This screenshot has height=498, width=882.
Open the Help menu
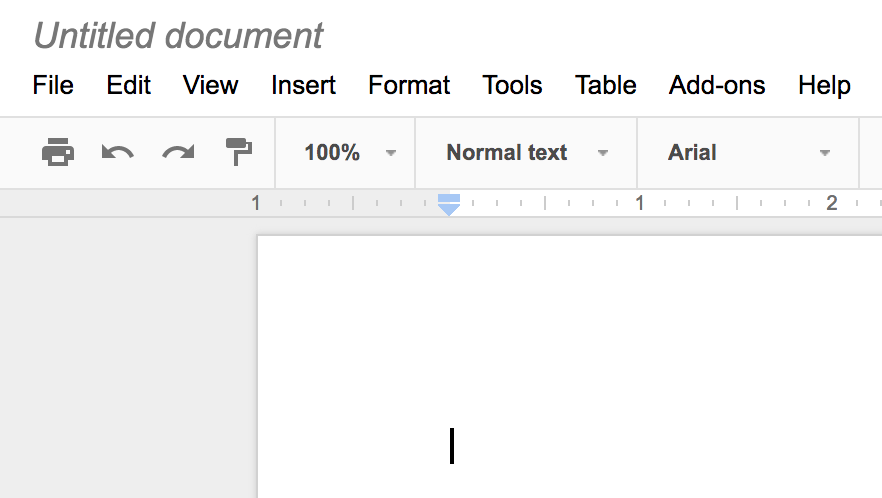click(824, 87)
